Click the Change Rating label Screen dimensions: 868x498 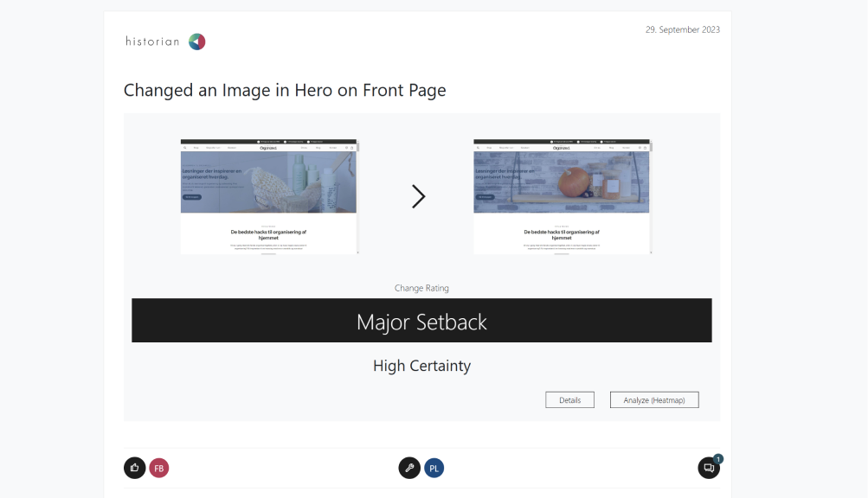click(421, 288)
